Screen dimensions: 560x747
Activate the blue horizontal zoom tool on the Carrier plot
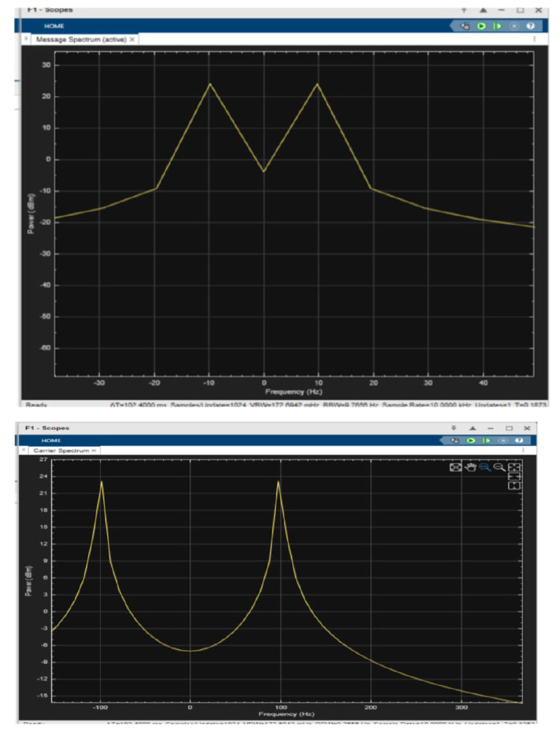tap(485, 467)
